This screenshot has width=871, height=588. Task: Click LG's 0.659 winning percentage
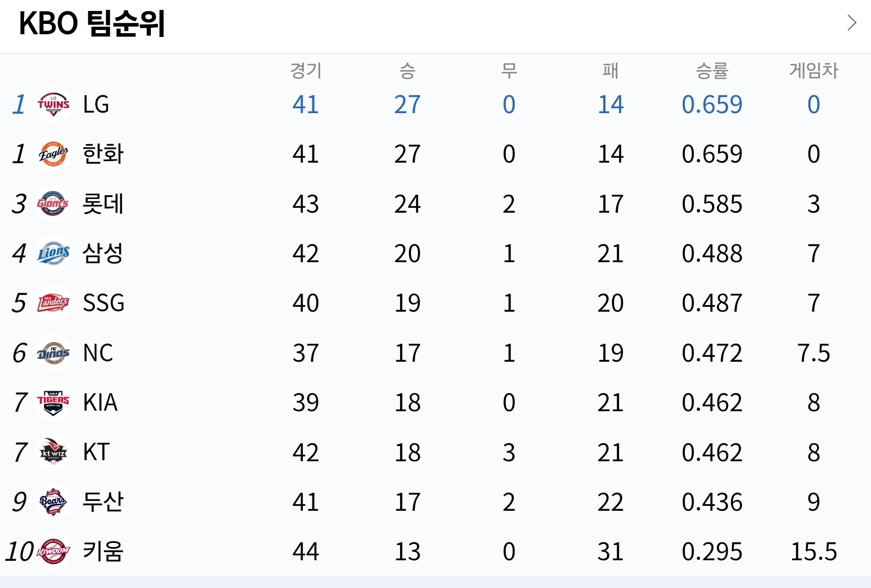coord(712,104)
